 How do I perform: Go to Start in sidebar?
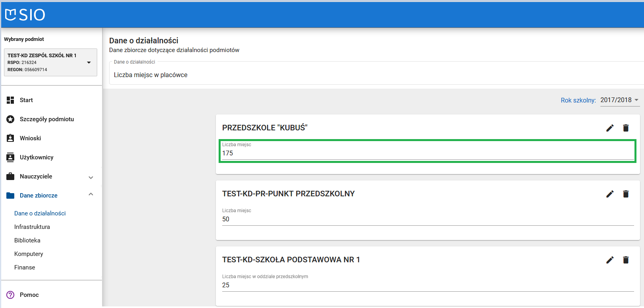coord(26,100)
